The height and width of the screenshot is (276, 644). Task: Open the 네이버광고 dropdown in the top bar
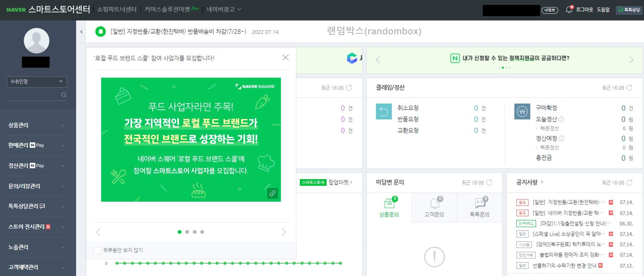click(x=223, y=9)
